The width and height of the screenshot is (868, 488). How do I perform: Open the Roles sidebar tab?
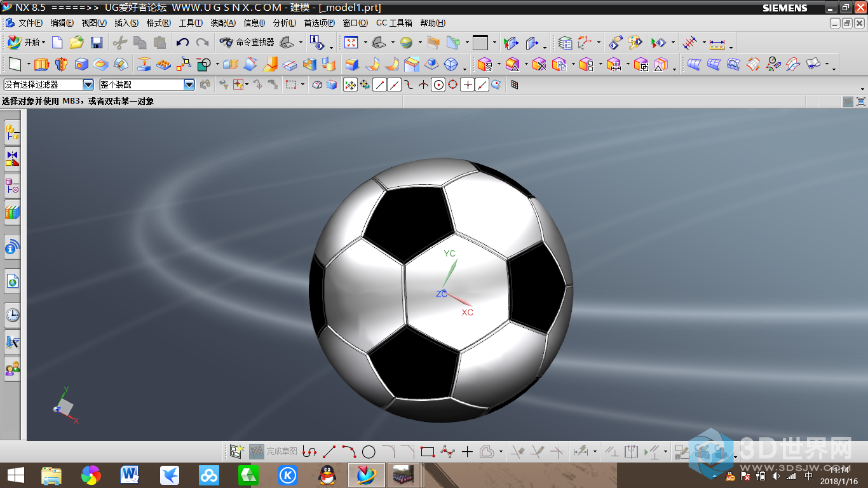pos(12,369)
